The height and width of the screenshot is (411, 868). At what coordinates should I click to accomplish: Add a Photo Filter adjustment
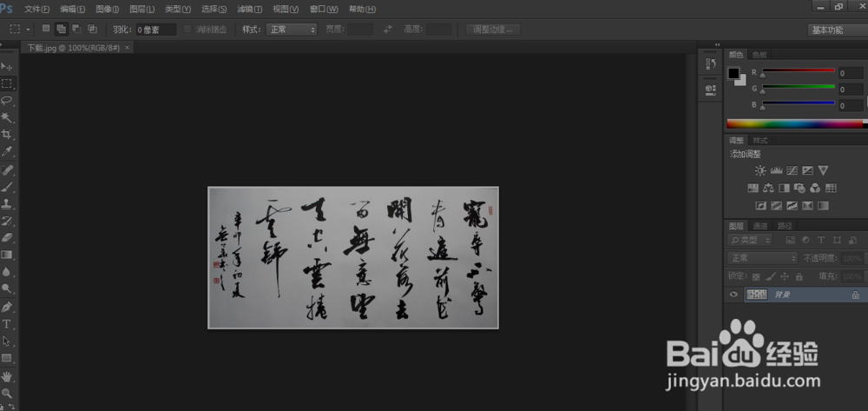(799, 189)
